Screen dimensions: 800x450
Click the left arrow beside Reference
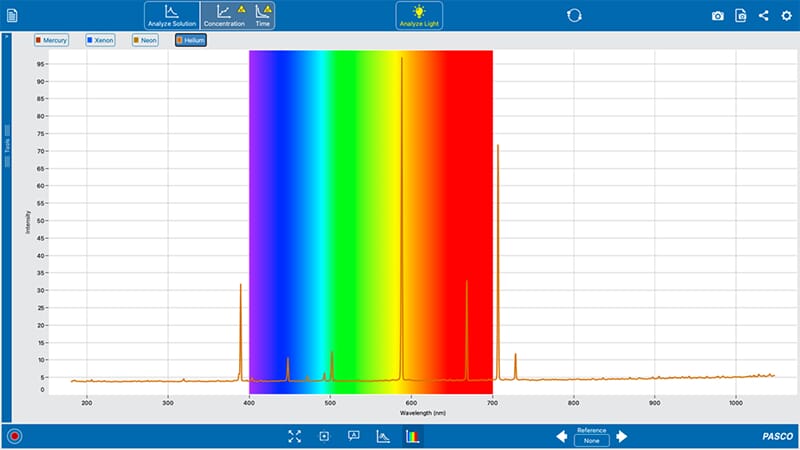(x=562, y=436)
